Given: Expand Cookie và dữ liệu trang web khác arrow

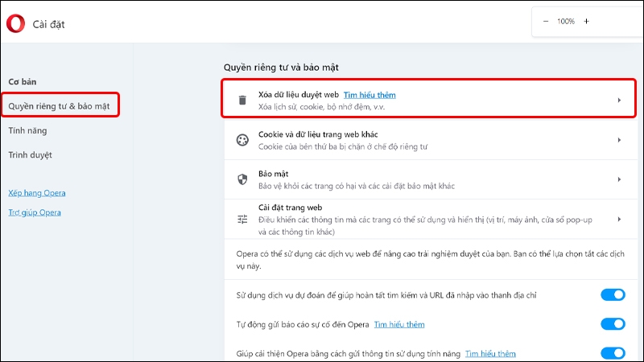Looking at the screenshot, I should (x=619, y=140).
